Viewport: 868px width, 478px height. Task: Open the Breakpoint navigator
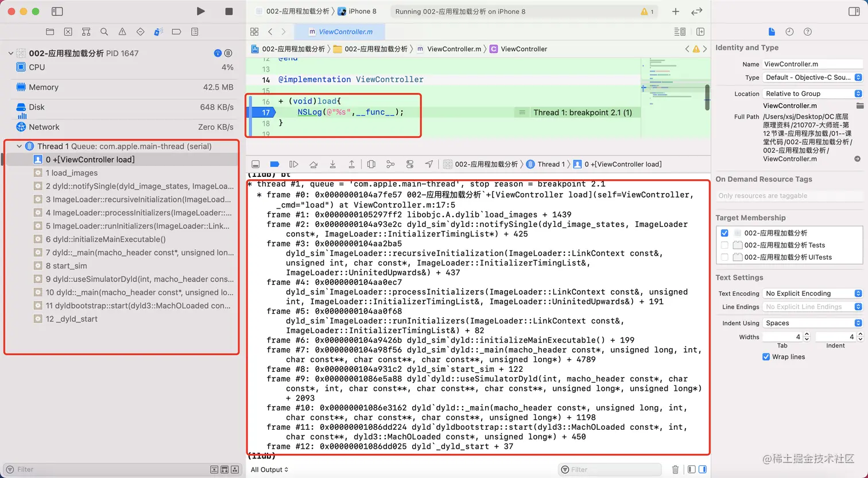click(176, 32)
